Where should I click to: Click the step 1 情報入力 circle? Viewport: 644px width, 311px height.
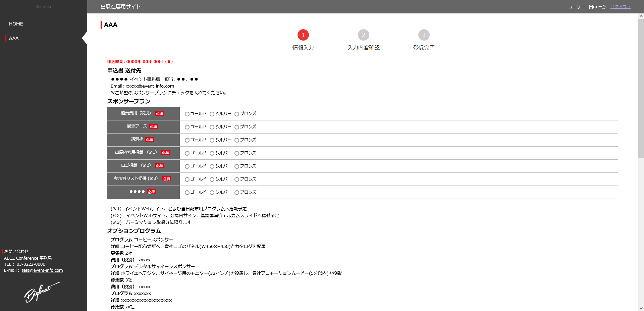[x=303, y=35]
